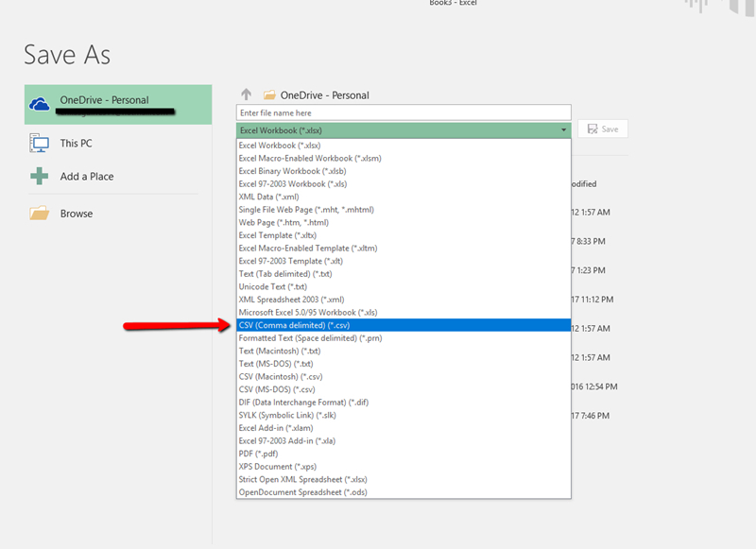Collapse the file type dropdown arrow
This screenshot has height=549, width=756.
tap(563, 130)
